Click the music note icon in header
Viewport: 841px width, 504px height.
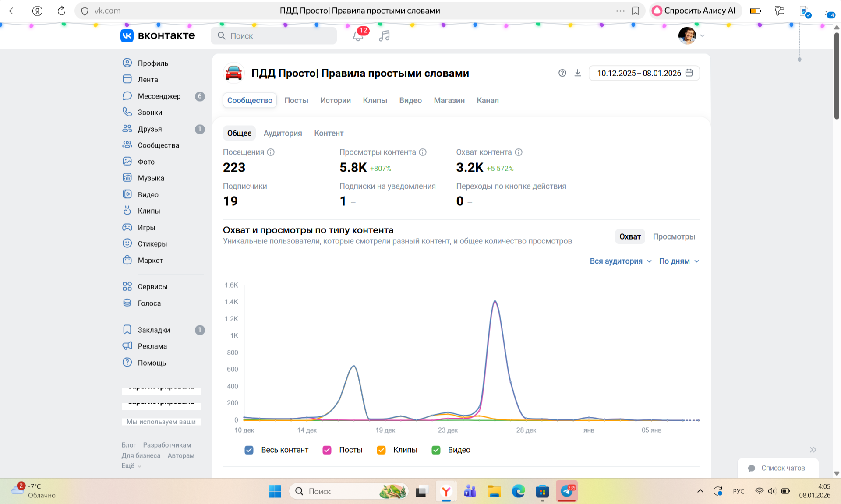click(x=384, y=36)
